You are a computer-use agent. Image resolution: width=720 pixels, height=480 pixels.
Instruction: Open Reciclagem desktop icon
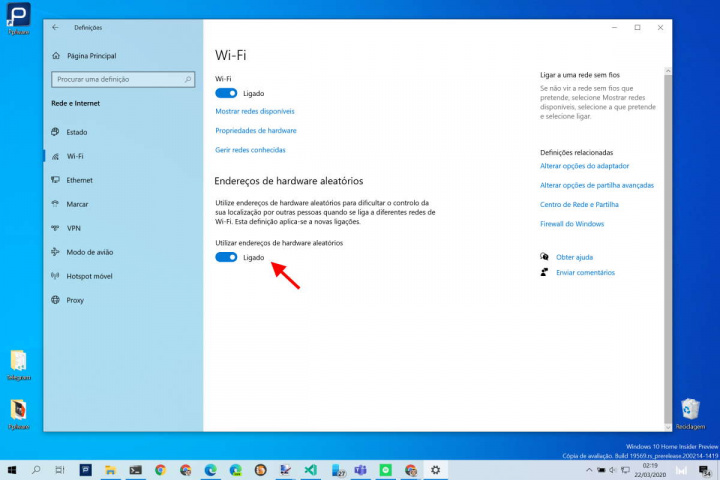pos(690,410)
